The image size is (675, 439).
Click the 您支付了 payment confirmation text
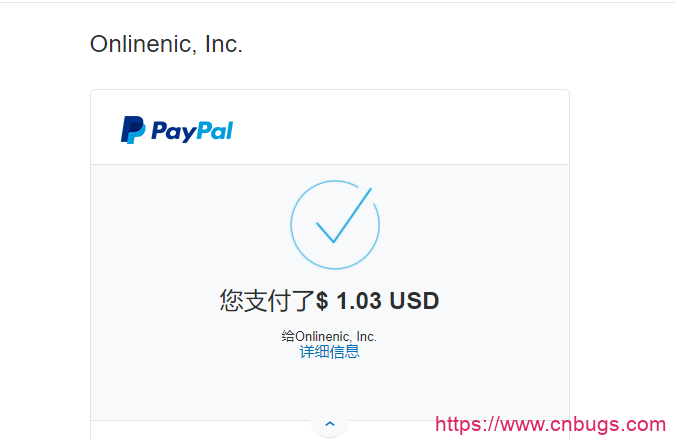[x=267, y=300]
